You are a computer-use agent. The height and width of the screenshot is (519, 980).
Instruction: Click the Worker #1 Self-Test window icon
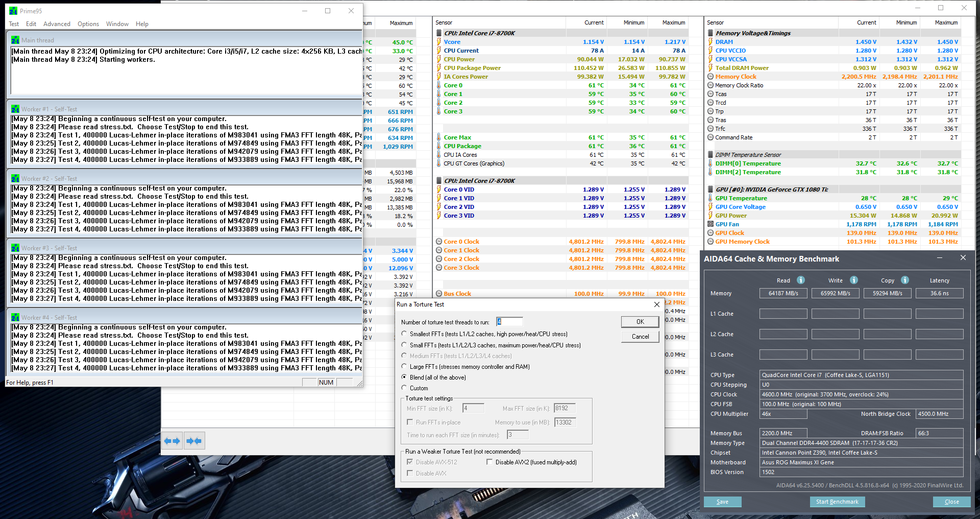click(15, 109)
